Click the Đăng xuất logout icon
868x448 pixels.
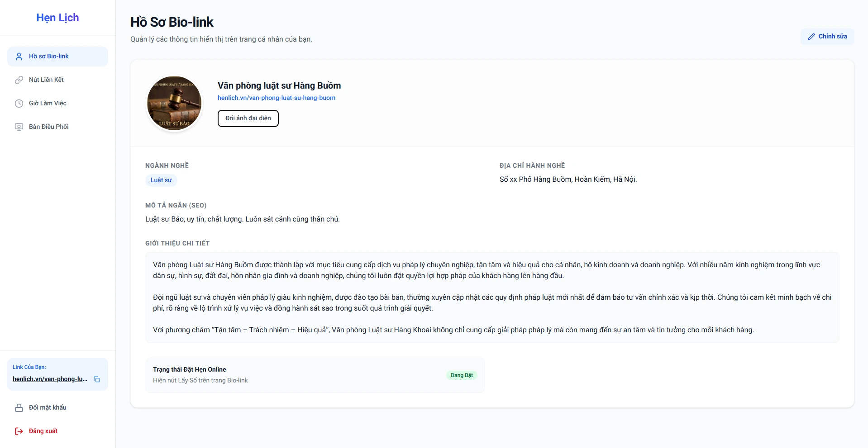pyautogui.click(x=19, y=431)
